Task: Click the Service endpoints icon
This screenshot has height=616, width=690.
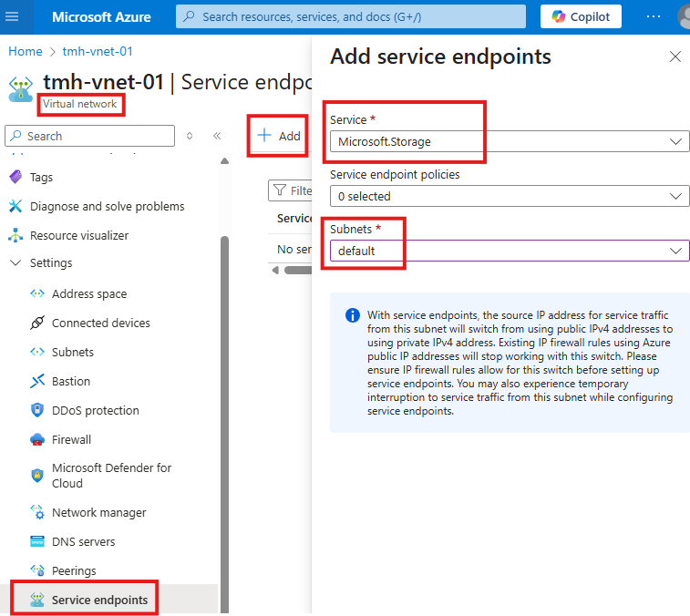Action: pyautogui.click(x=37, y=600)
